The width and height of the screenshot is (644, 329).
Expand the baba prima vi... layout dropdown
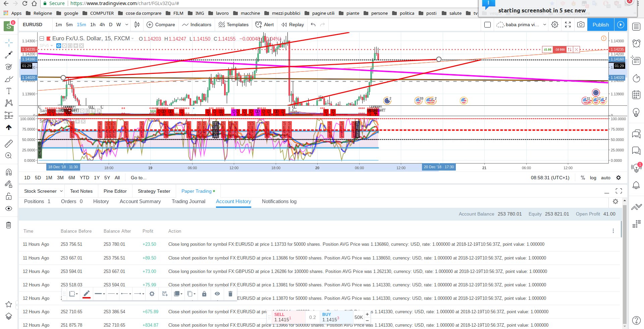[544, 25]
